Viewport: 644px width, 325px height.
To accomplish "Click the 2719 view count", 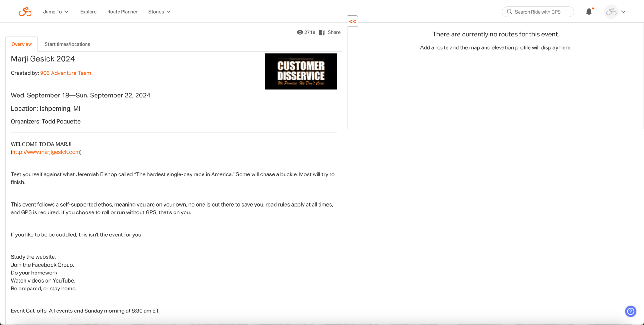I will pyautogui.click(x=310, y=32).
